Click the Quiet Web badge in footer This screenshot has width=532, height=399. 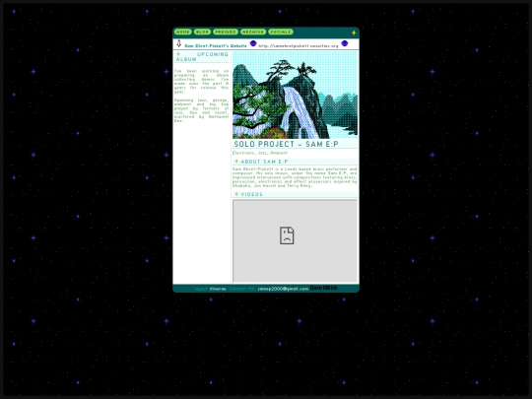323,288
